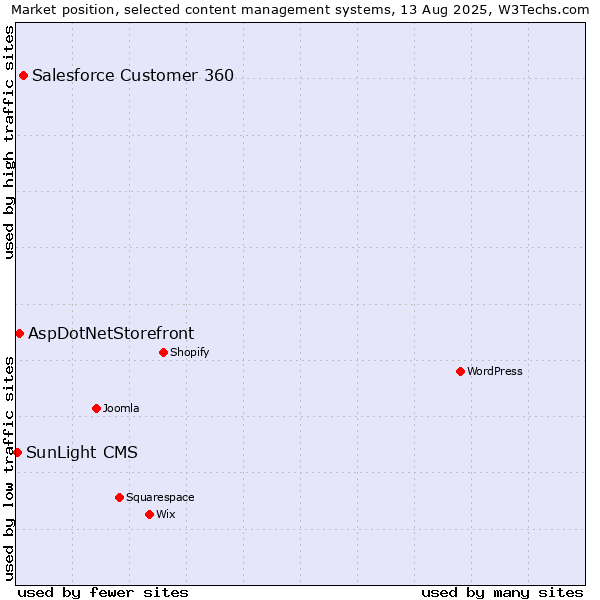Select the 'Squarespace' label text
The height and width of the screenshot is (600, 600).
point(160,497)
